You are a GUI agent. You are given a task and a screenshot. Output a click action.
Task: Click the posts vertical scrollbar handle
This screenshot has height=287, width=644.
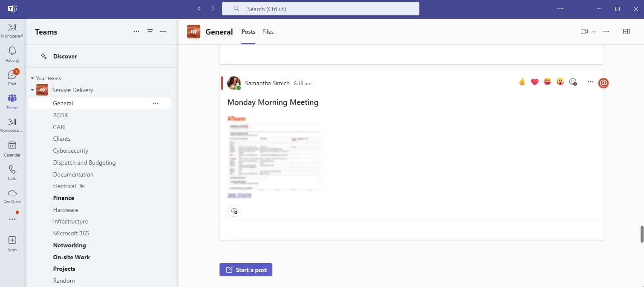click(x=642, y=234)
